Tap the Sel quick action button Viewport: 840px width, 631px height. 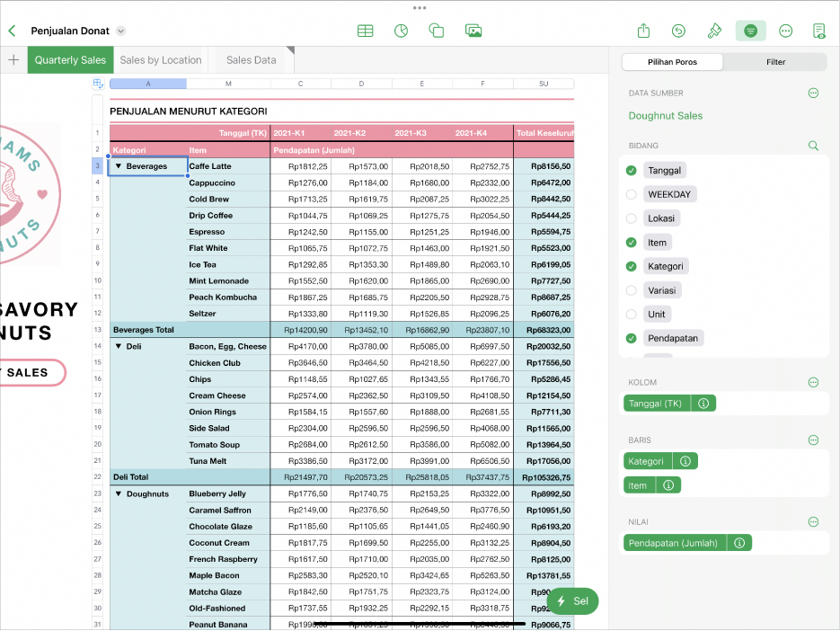click(572, 601)
